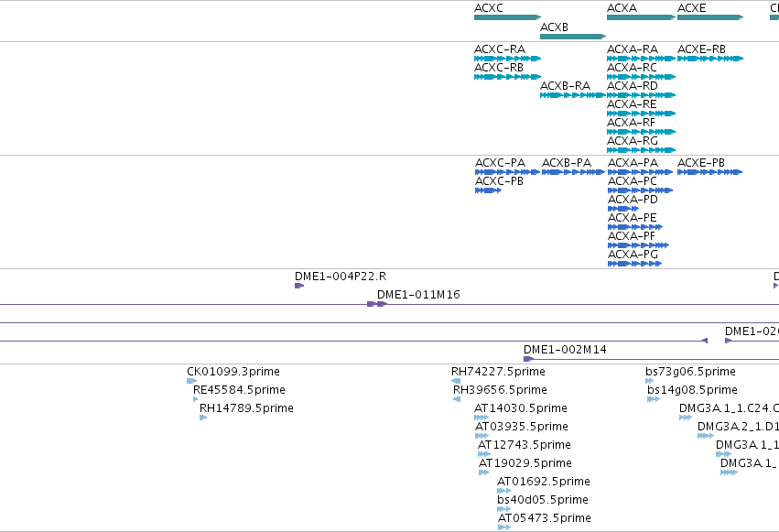Click protein ACXC-PB
The height and width of the screenshot is (532, 779).
pos(489,190)
